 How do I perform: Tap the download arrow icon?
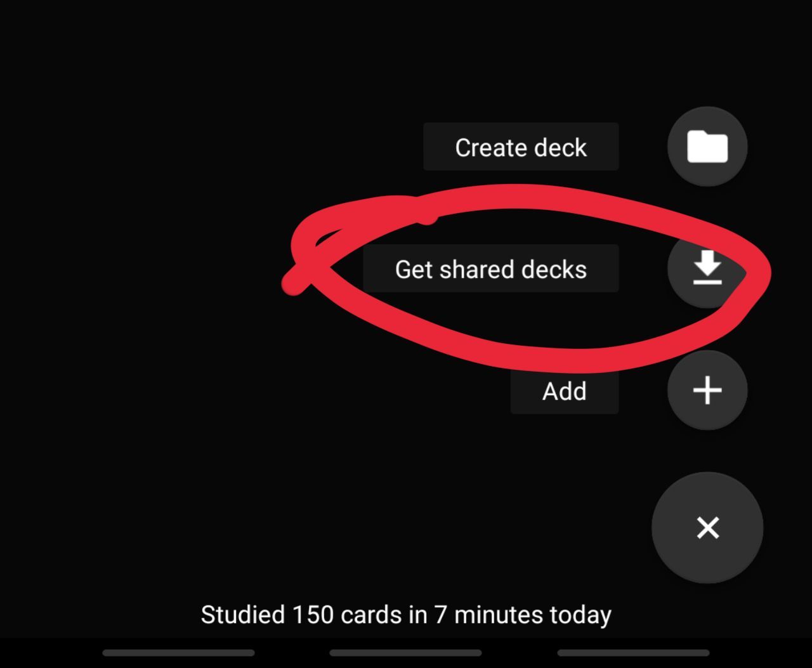[707, 268]
